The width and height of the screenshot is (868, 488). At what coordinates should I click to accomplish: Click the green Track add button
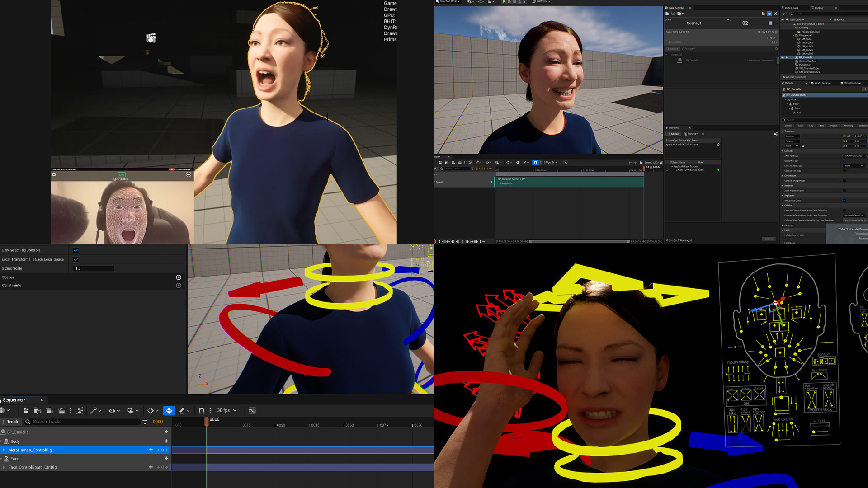point(9,422)
